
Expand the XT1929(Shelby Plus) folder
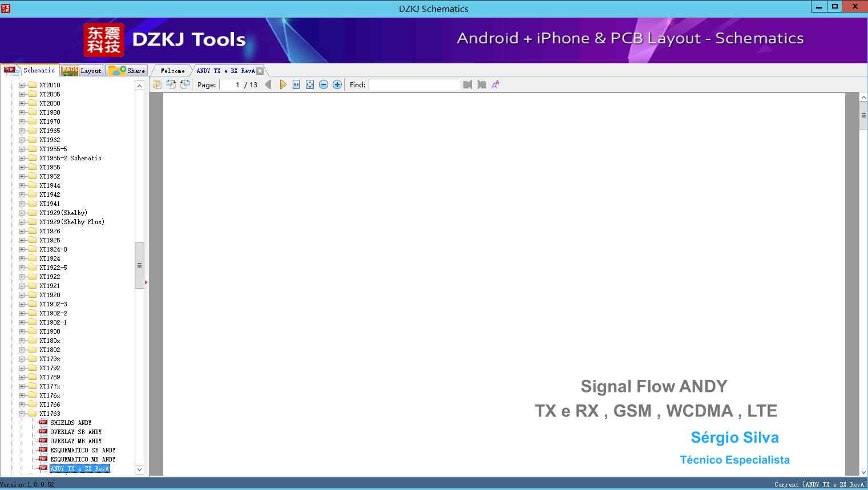click(x=22, y=222)
